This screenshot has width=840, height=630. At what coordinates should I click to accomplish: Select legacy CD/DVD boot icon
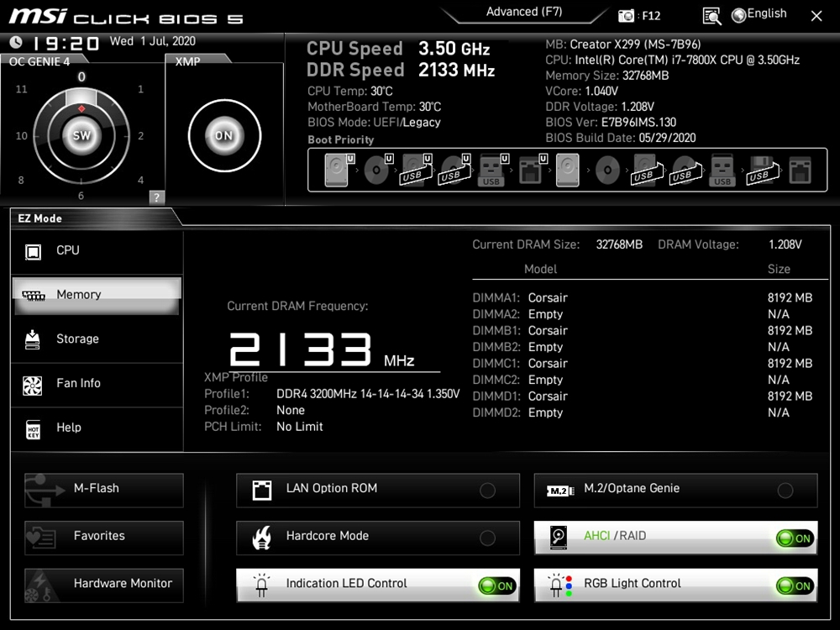tap(607, 171)
